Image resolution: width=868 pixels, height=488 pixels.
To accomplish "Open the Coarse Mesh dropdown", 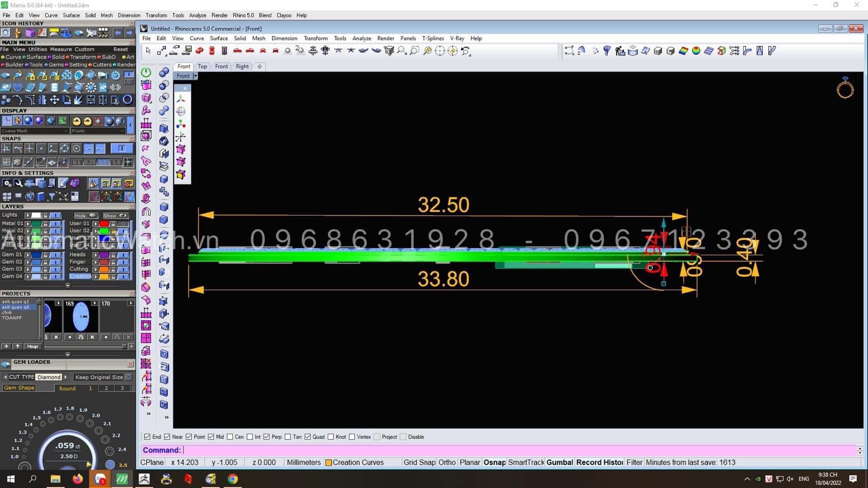I will (35, 131).
